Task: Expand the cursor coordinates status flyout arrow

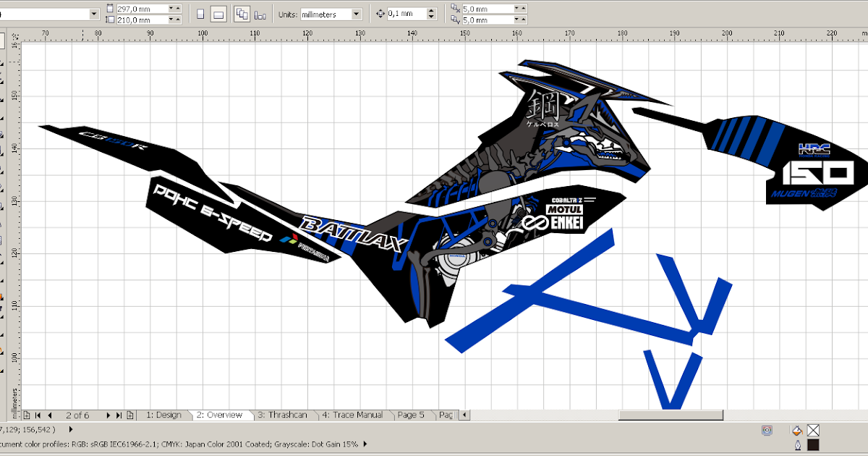Action: click(x=72, y=429)
